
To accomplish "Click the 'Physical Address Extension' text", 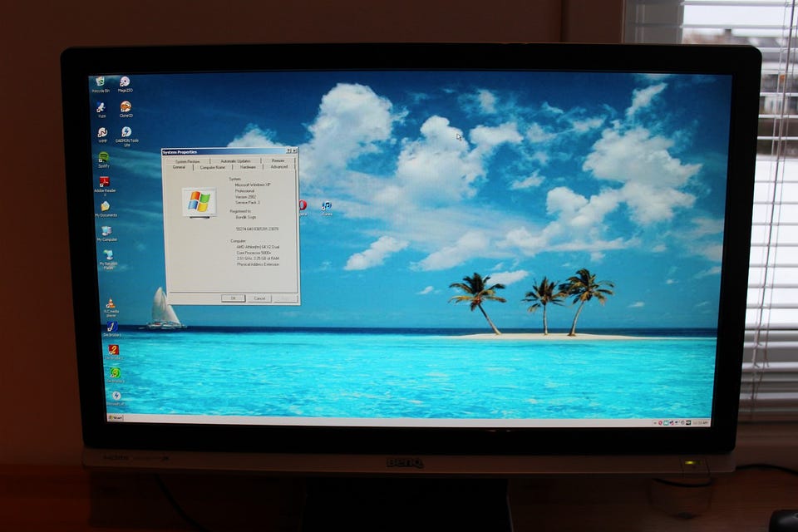I will click(258, 264).
